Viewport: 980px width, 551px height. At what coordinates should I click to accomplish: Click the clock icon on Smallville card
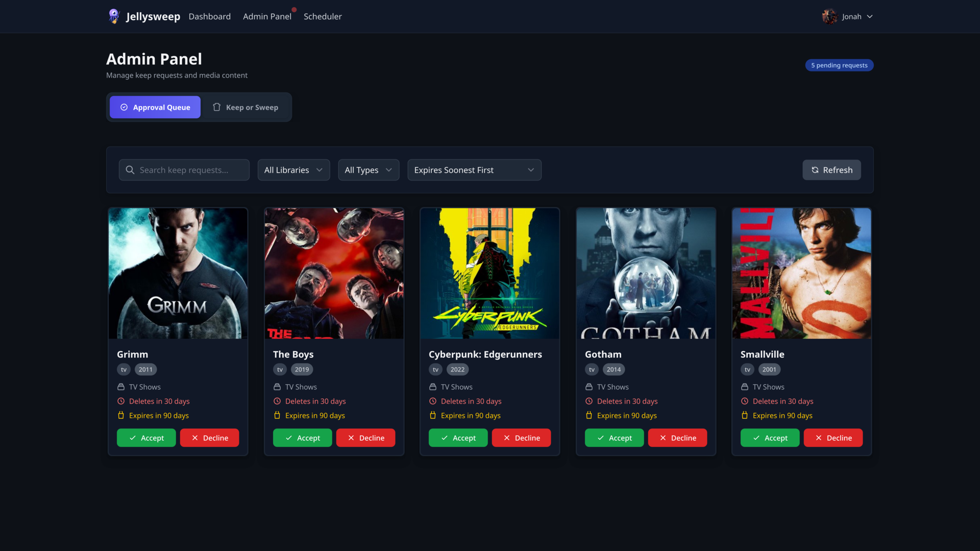click(745, 402)
